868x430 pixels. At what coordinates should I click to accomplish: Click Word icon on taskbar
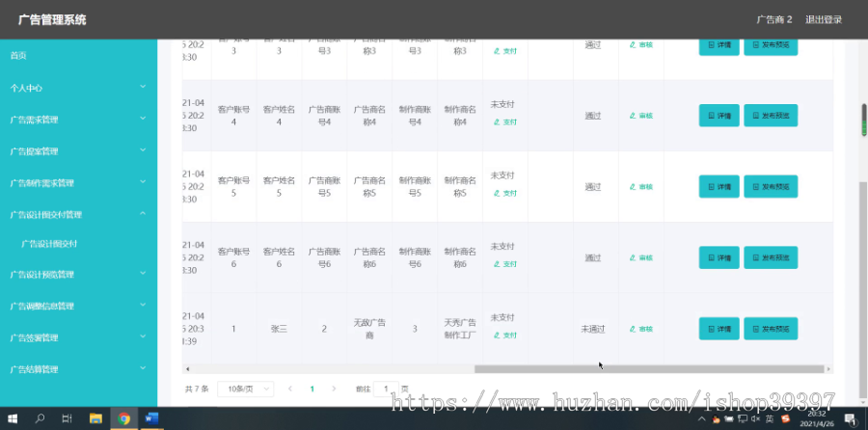click(151, 418)
